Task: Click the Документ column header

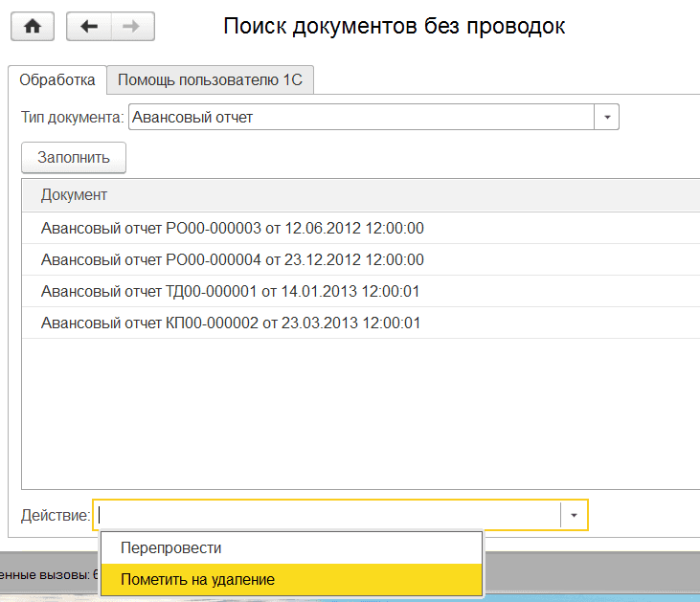Action: point(361,195)
